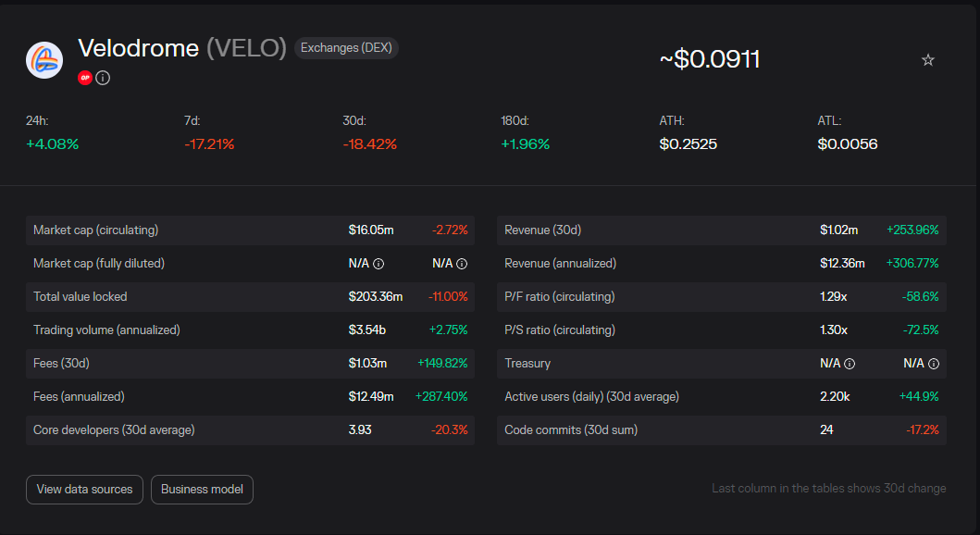Select the Fees (annualized) label
The height and width of the screenshot is (535, 980).
point(79,397)
